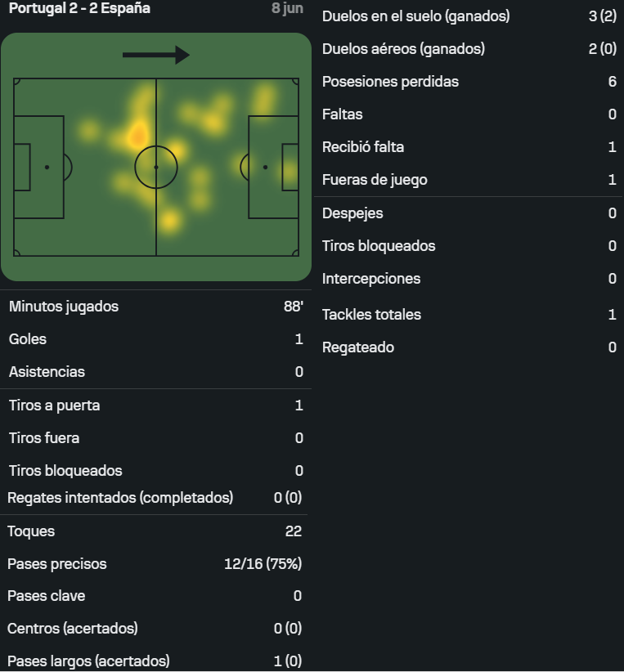Click Pases precisos 12/16 (75%) value
This screenshot has width=624, height=672.
[x=263, y=563]
